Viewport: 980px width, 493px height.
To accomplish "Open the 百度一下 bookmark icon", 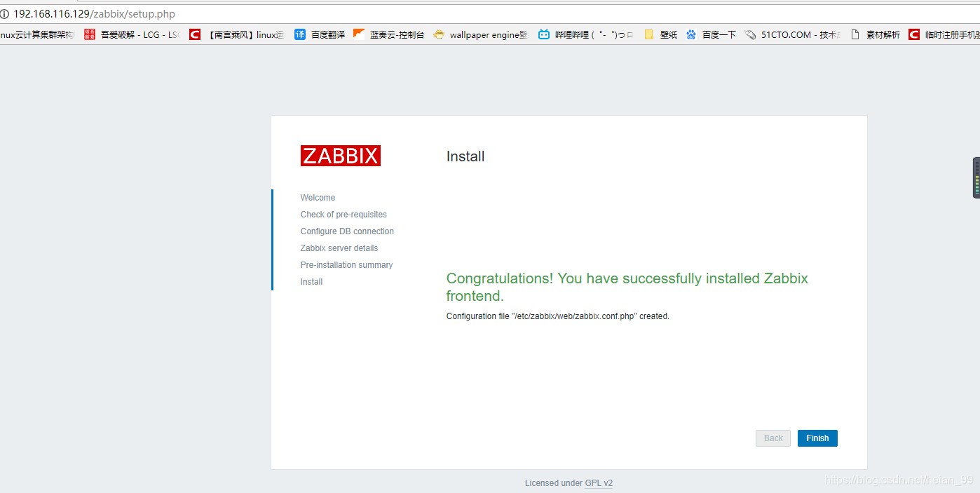I will [x=691, y=34].
